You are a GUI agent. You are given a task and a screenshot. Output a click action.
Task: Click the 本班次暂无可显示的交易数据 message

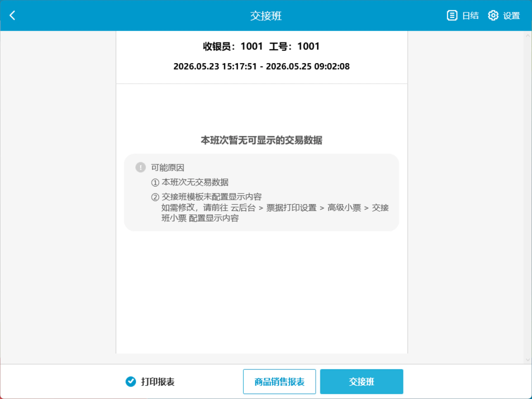262,140
